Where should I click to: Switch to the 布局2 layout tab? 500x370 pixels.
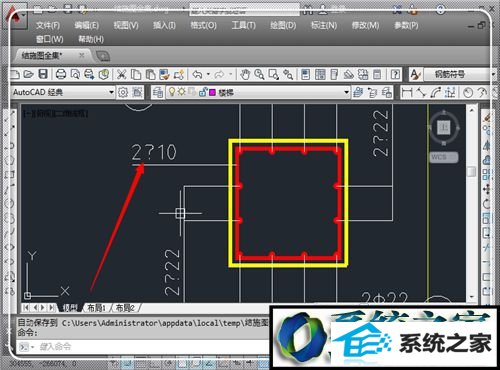coord(125,308)
